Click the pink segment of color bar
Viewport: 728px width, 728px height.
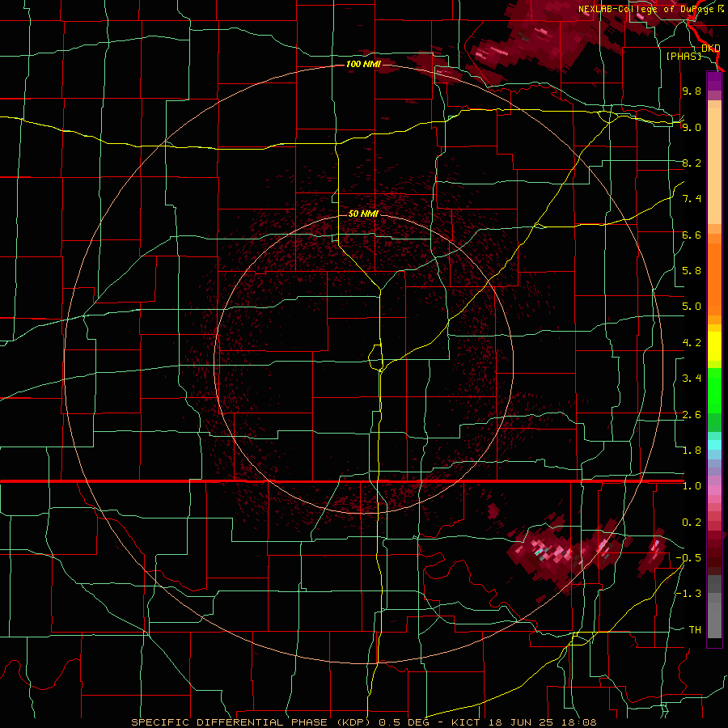point(714,490)
